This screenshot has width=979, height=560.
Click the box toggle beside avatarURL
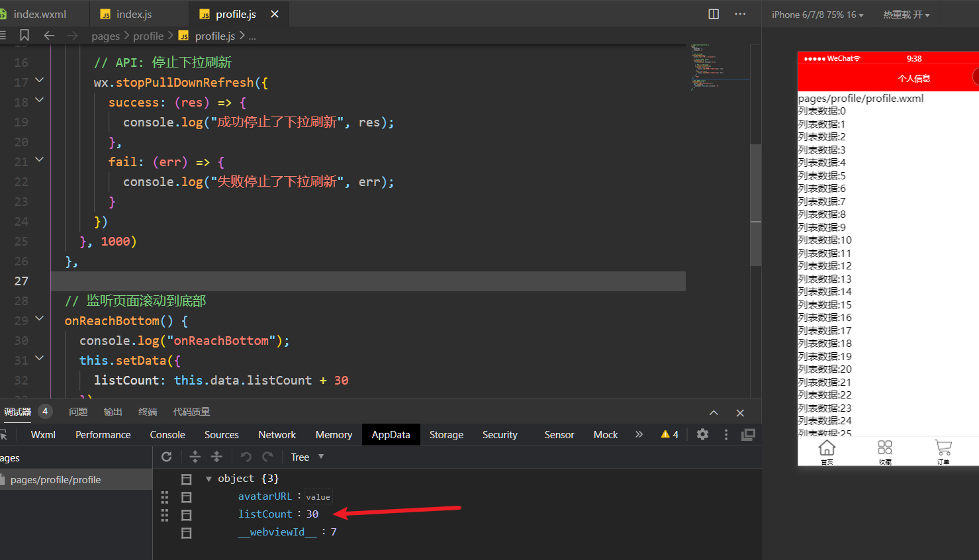click(x=187, y=496)
